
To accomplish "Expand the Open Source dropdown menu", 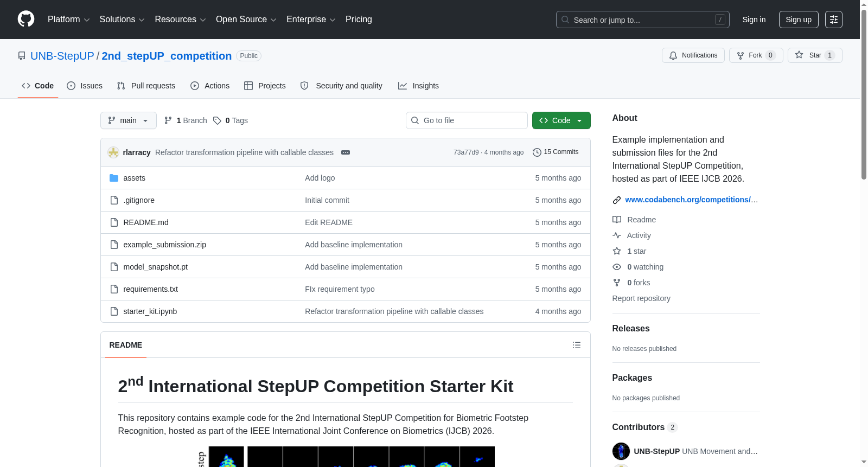I will pos(246,20).
